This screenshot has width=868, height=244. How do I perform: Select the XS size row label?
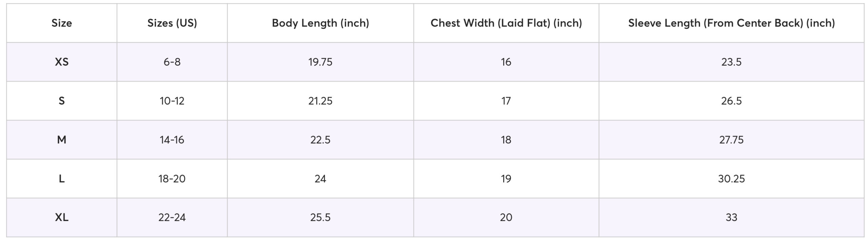point(62,62)
